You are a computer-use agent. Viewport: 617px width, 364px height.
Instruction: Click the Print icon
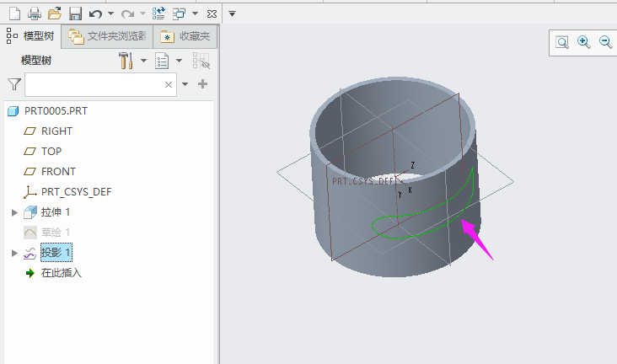point(35,13)
